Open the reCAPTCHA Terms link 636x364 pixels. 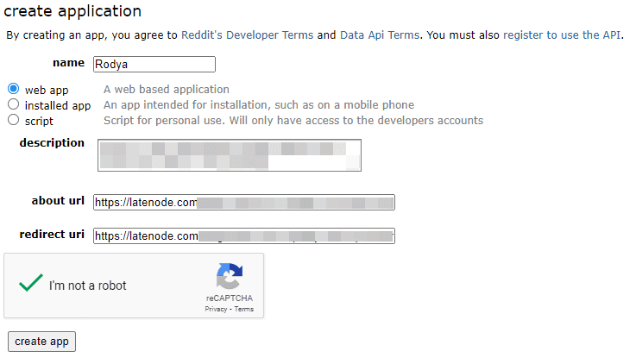(244, 309)
